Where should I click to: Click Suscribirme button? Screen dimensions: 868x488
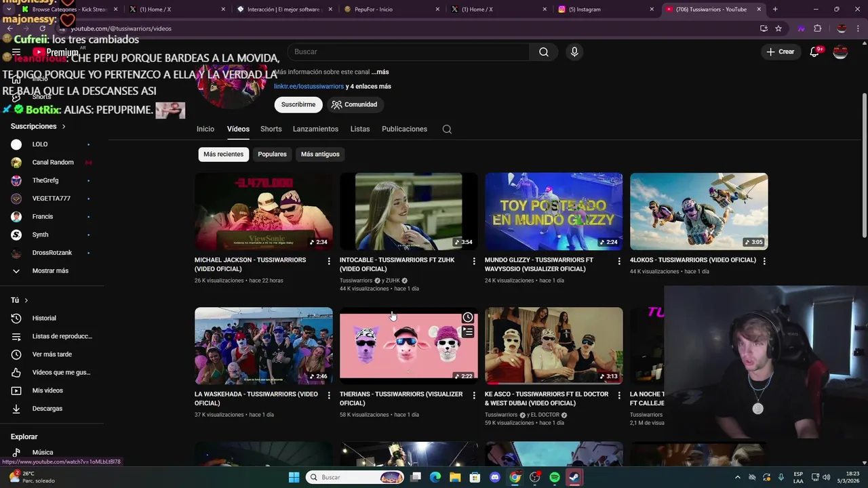point(298,104)
